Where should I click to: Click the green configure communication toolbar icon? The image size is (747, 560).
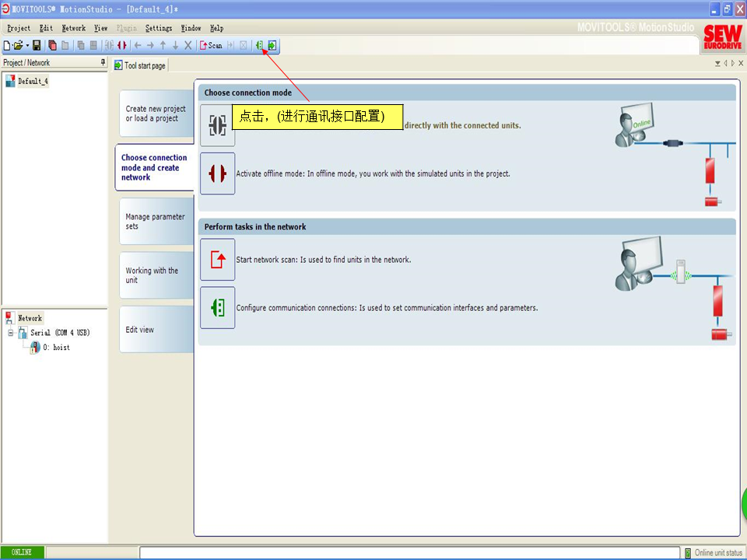point(260,46)
